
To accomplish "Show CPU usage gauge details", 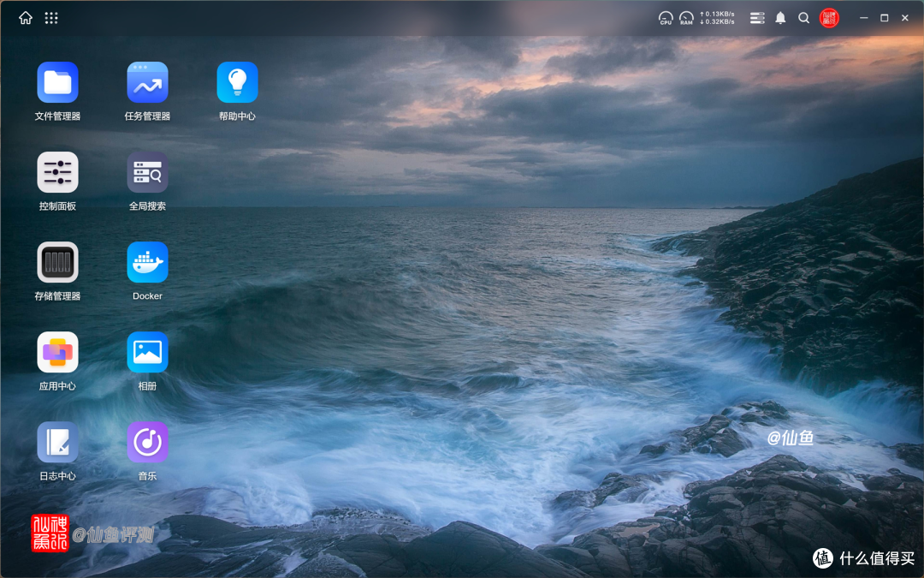I will tap(666, 18).
